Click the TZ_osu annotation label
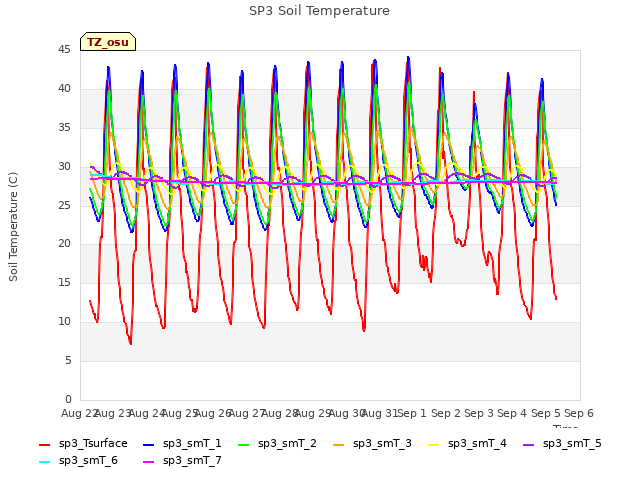Viewport: 640px width, 480px height. click(108, 42)
